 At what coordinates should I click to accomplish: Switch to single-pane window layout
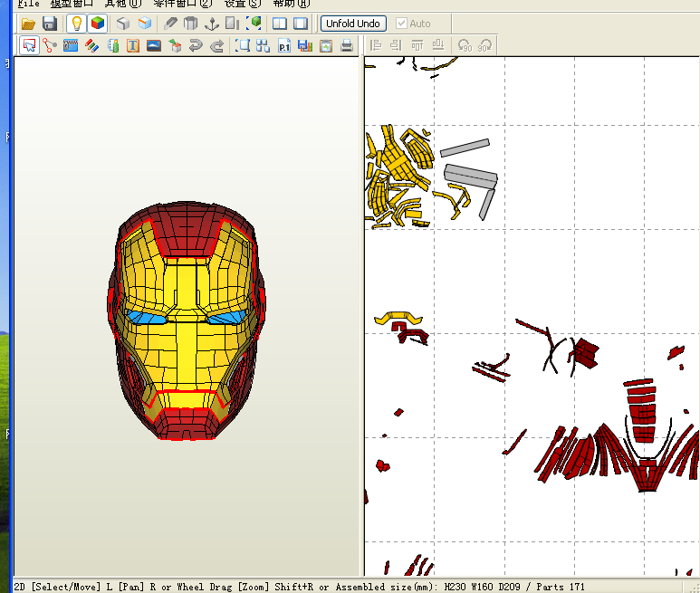point(301,24)
